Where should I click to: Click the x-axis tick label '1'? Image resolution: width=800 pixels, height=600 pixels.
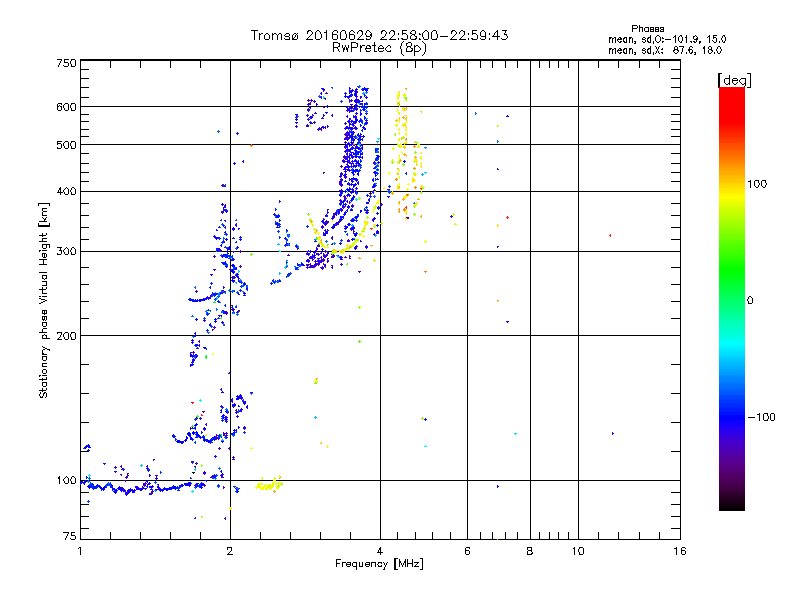click(80, 551)
